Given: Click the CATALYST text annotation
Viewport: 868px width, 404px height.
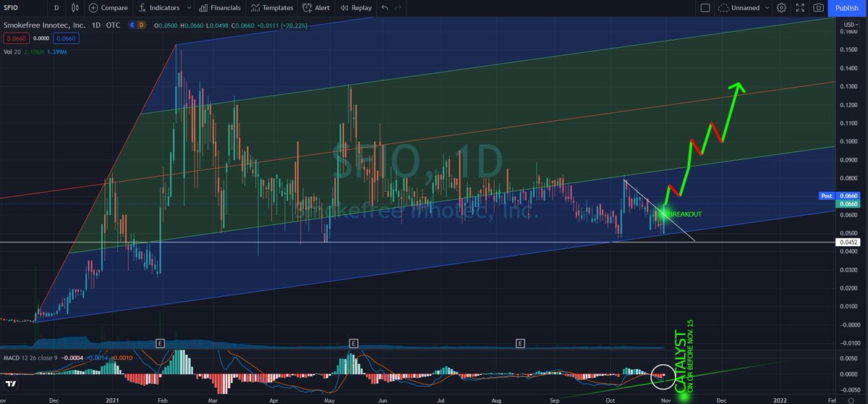Looking at the screenshot, I should [x=680, y=361].
